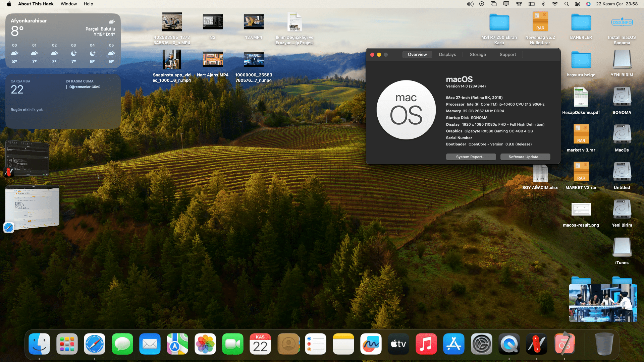Click the Bluetooth menu bar icon
The width and height of the screenshot is (644, 362).
[x=543, y=4]
